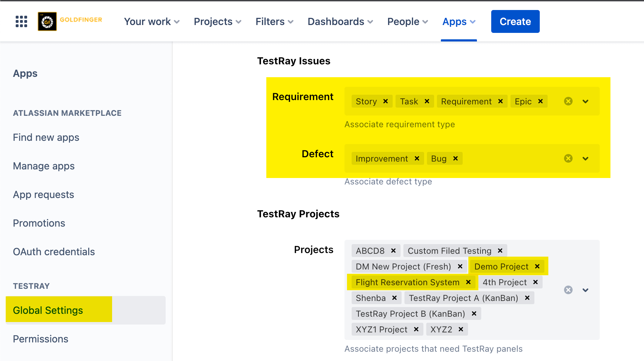Viewport: 644px width, 361px height.
Task: Click the Create button
Action: 515,22
